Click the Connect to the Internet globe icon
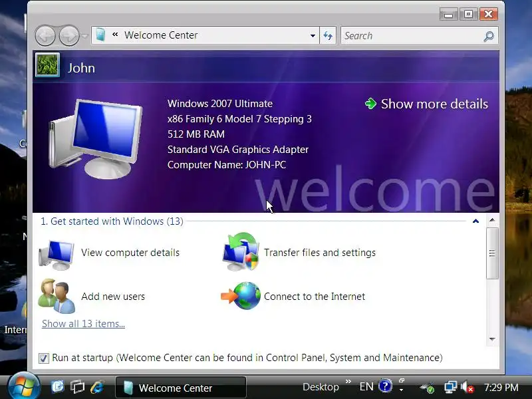 coord(241,295)
